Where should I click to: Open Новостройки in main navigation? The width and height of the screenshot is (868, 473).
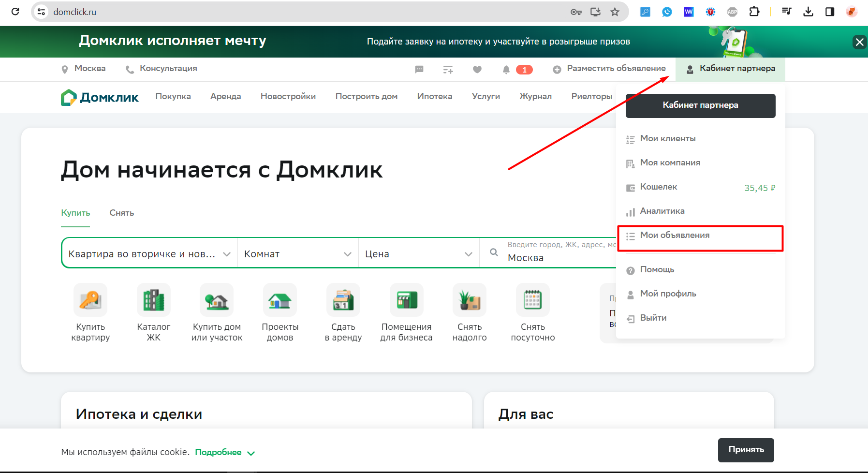point(288,96)
